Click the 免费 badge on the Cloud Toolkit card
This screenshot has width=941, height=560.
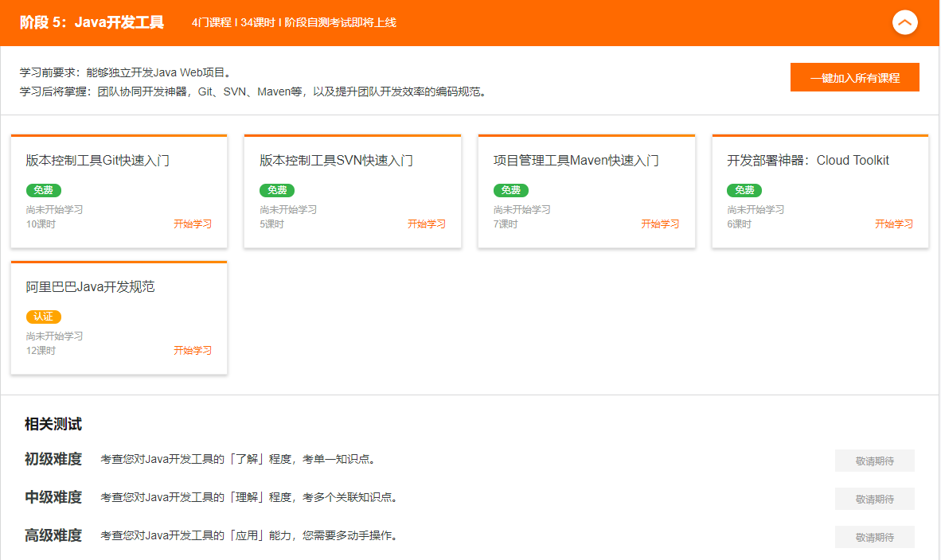tap(744, 190)
